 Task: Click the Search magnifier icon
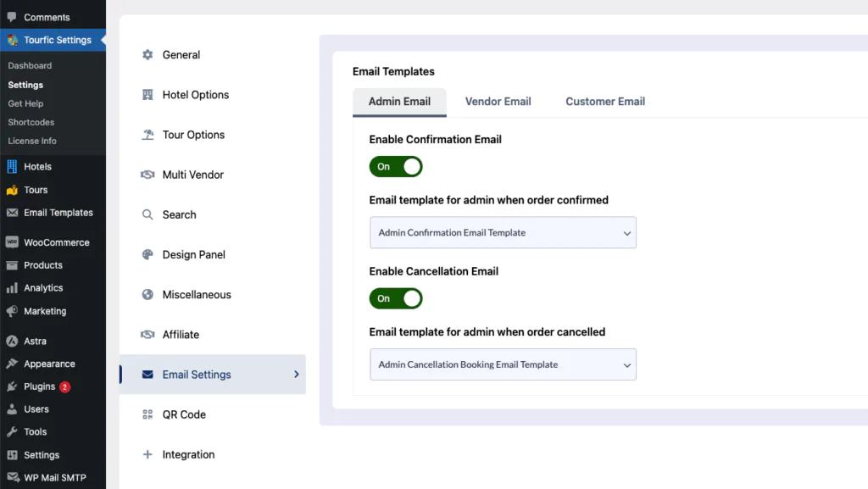tap(147, 214)
